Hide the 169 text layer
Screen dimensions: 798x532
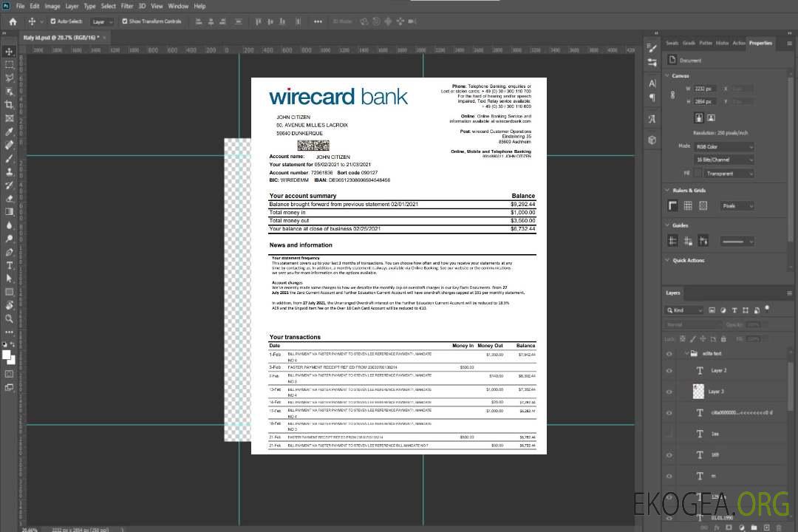pos(669,455)
